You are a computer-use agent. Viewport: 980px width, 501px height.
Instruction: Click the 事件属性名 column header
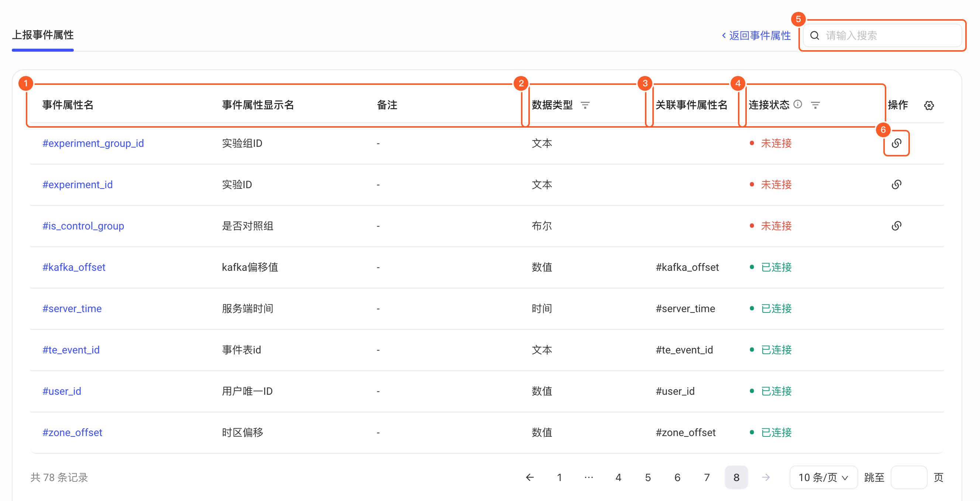pyautogui.click(x=68, y=105)
